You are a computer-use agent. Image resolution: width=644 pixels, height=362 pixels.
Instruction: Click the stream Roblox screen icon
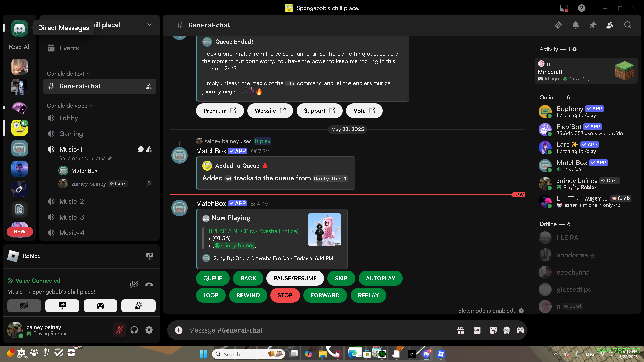pos(150,256)
